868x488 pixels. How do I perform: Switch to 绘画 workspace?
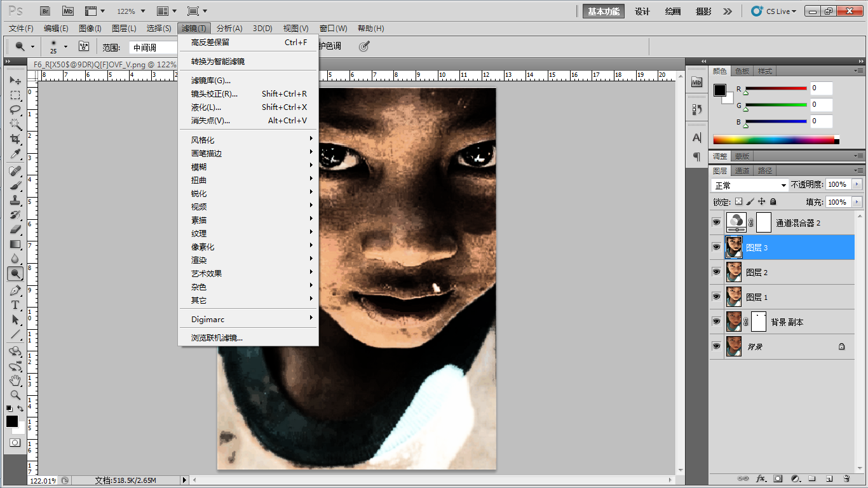click(673, 11)
